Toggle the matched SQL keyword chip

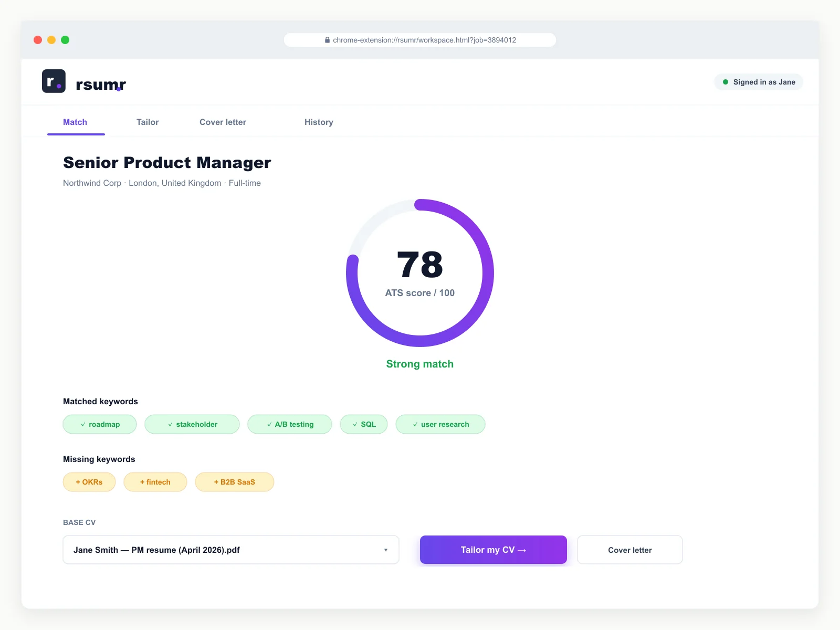pyautogui.click(x=364, y=424)
